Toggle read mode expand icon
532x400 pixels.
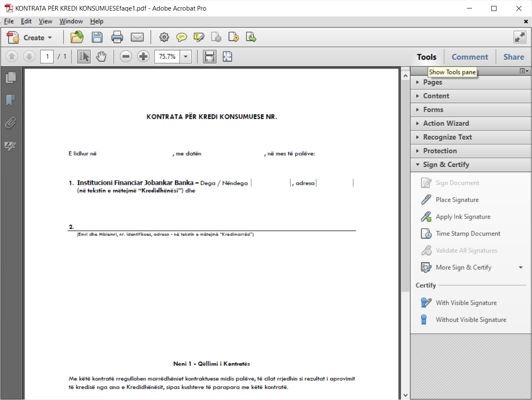(520, 37)
